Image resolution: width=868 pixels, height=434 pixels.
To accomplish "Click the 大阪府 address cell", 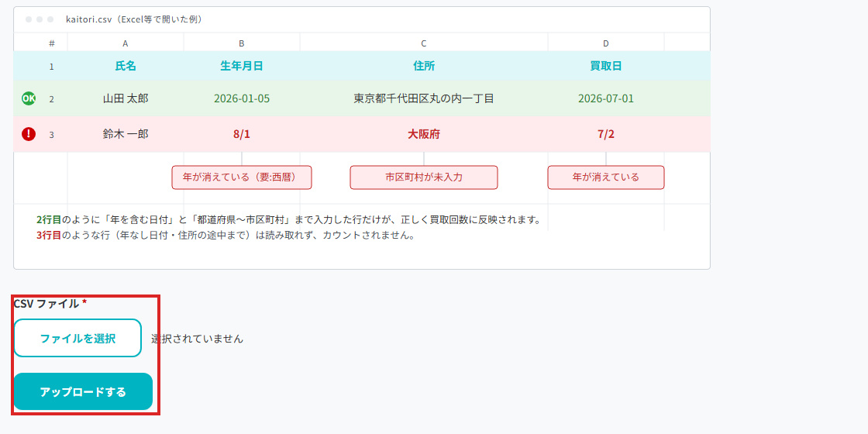I will tap(424, 134).
